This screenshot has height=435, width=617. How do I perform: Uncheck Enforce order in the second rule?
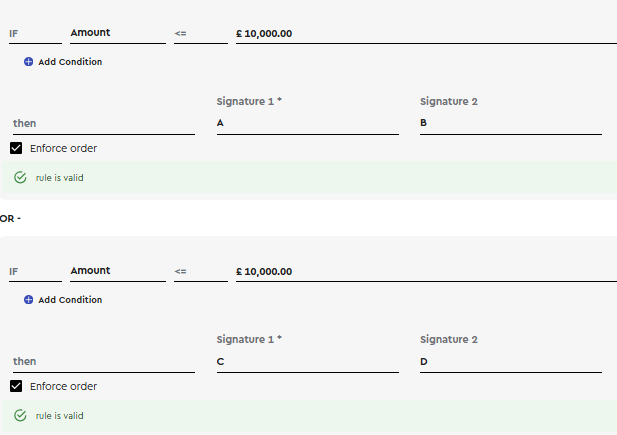coord(16,386)
